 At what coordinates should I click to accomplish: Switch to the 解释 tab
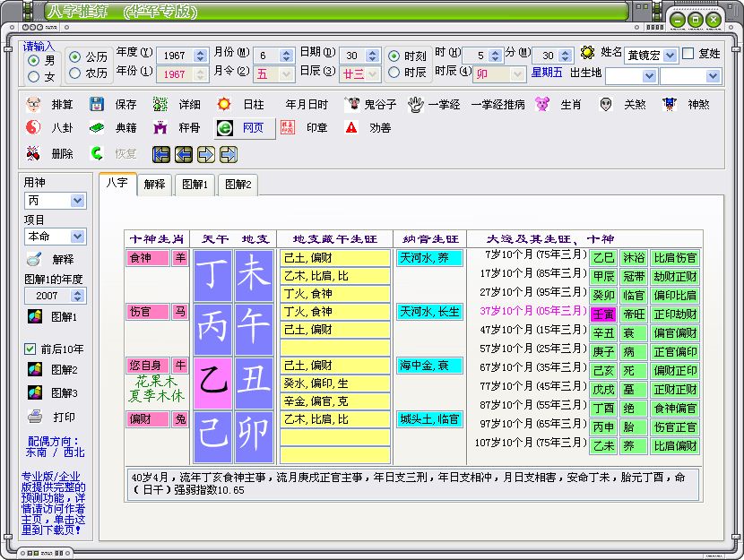(154, 185)
